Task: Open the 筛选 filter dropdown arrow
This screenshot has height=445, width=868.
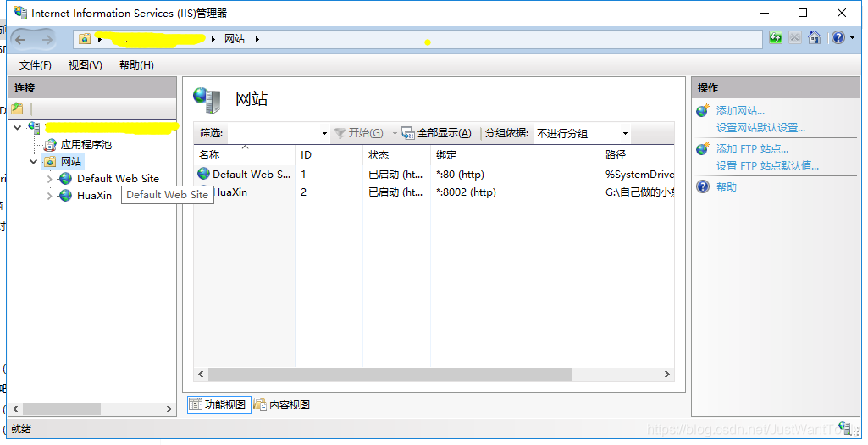Action: [x=324, y=134]
